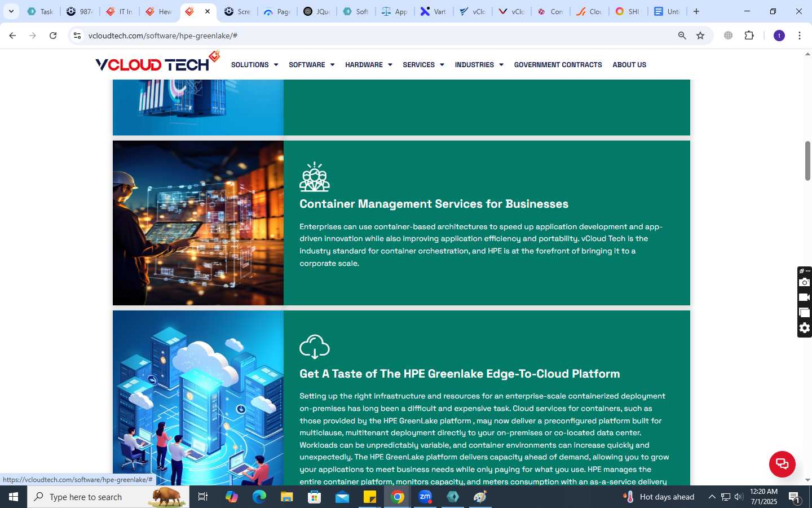Viewport: 812px width, 508px height.
Task: Open Sticky Notes from the taskbar
Action: pos(370,497)
